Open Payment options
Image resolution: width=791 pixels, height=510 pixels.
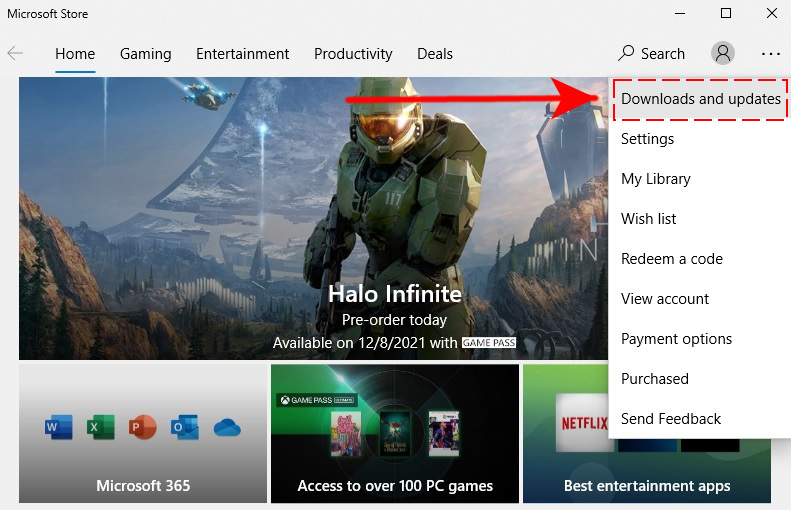[x=700, y=338]
